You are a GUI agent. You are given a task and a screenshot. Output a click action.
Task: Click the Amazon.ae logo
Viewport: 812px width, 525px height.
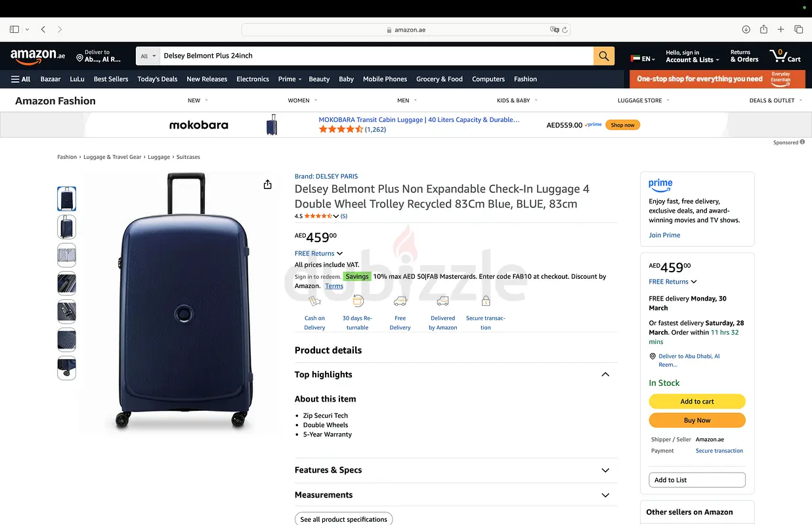click(37, 56)
